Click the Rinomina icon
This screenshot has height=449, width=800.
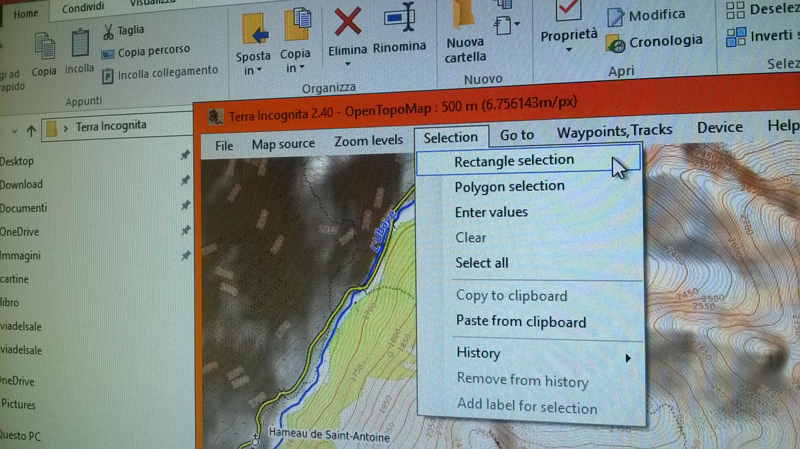pos(400,18)
